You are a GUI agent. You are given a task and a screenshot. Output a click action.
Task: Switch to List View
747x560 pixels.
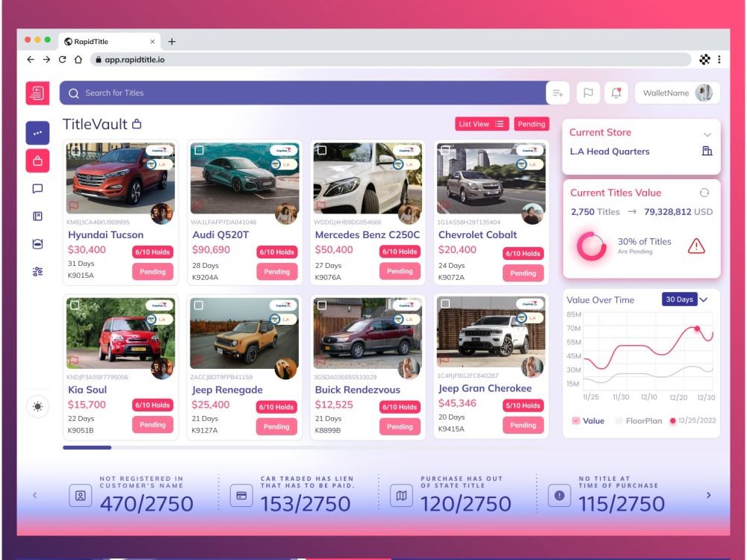(482, 124)
